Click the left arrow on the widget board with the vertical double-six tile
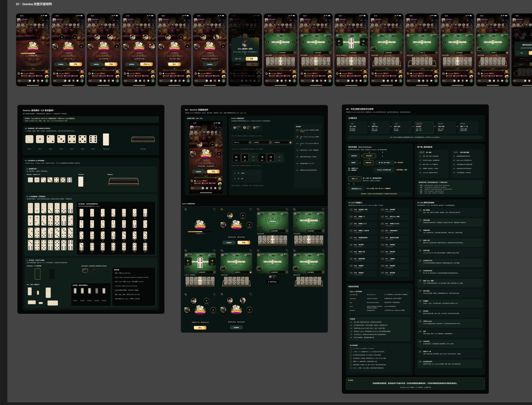Screen dimensions: 532x405 [x=188, y=262]
